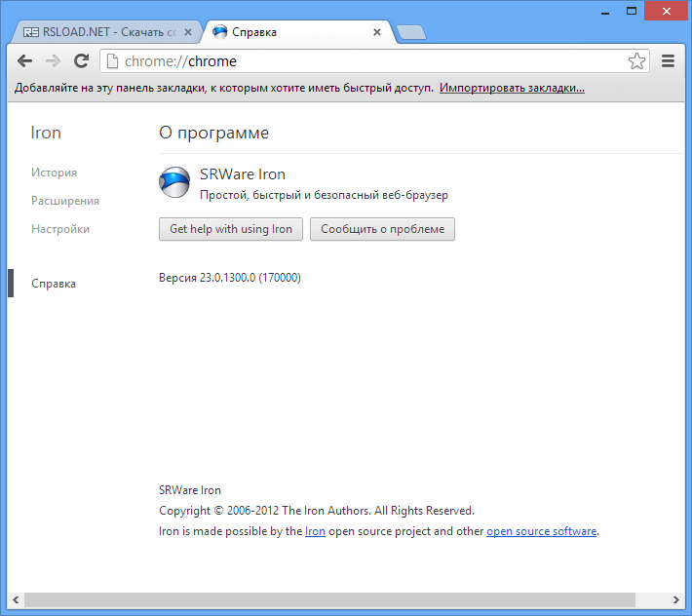Click the scrollbar left arrow
Screen dimensions: 692x616
pyautogui.click(x=16, y=599)
